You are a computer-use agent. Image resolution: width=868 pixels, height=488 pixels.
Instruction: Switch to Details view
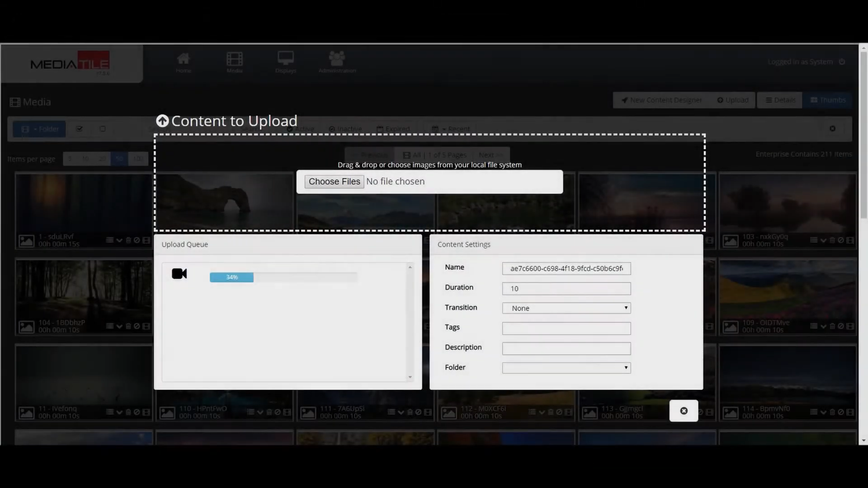coord(780,100)
